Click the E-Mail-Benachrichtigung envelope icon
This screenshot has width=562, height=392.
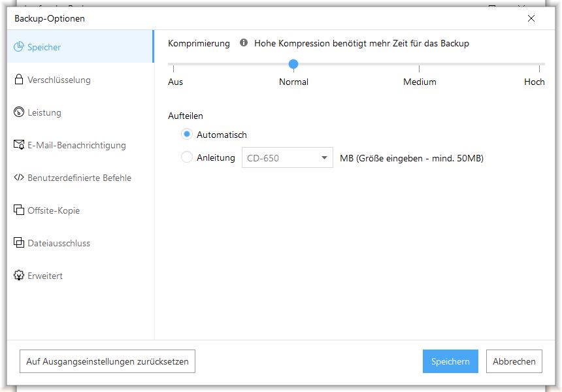pos(19,144)
